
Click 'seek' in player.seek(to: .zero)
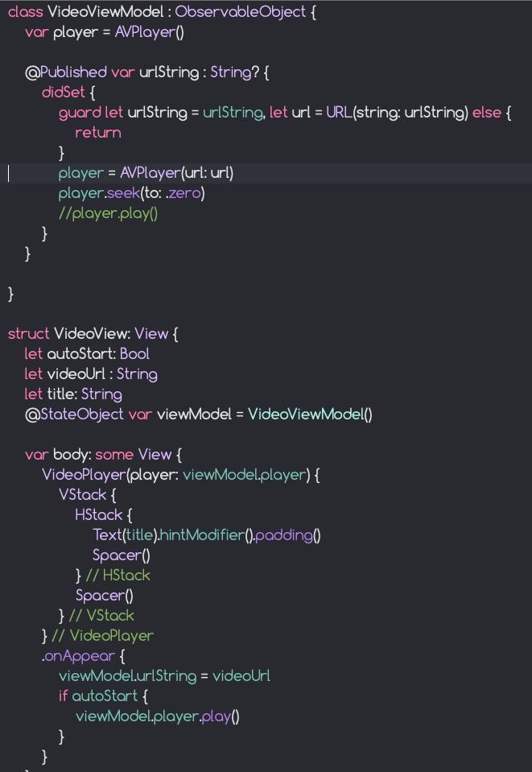click(x=123, y=193)
